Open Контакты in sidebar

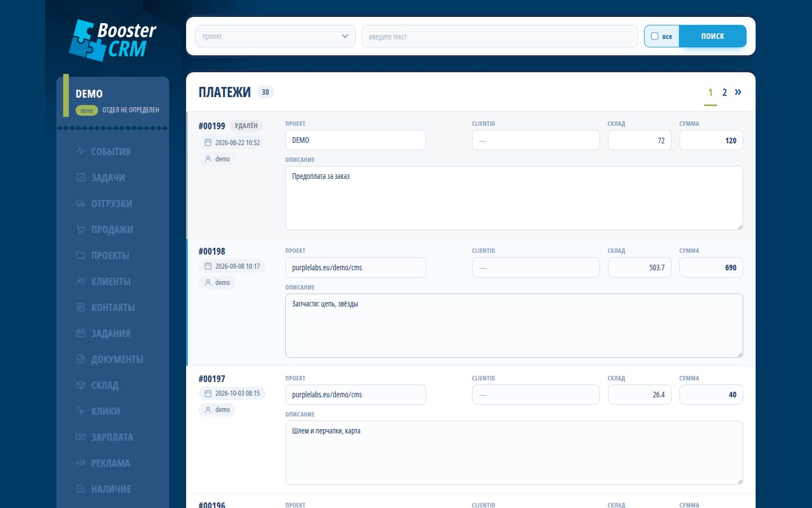click(113, 307)
